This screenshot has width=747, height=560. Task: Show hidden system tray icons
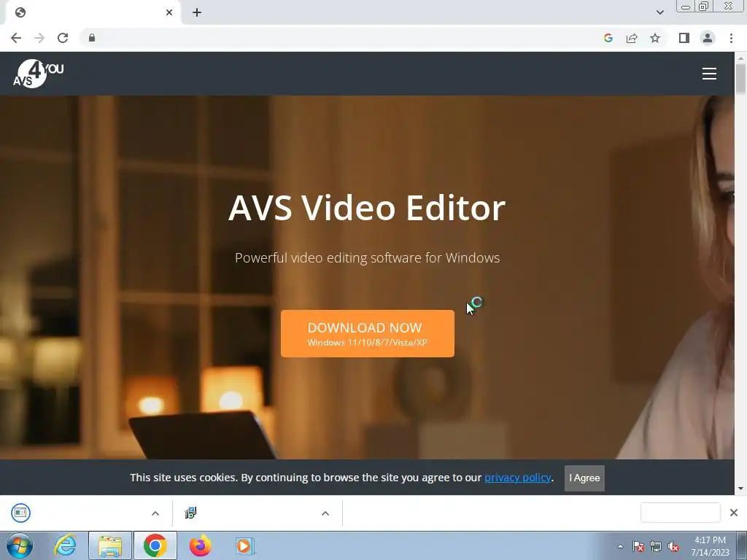[620, 546]
